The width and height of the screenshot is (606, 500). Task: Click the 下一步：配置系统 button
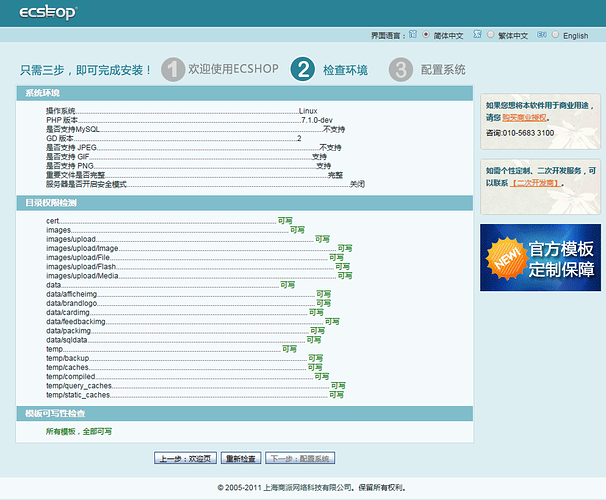[300, 458]
